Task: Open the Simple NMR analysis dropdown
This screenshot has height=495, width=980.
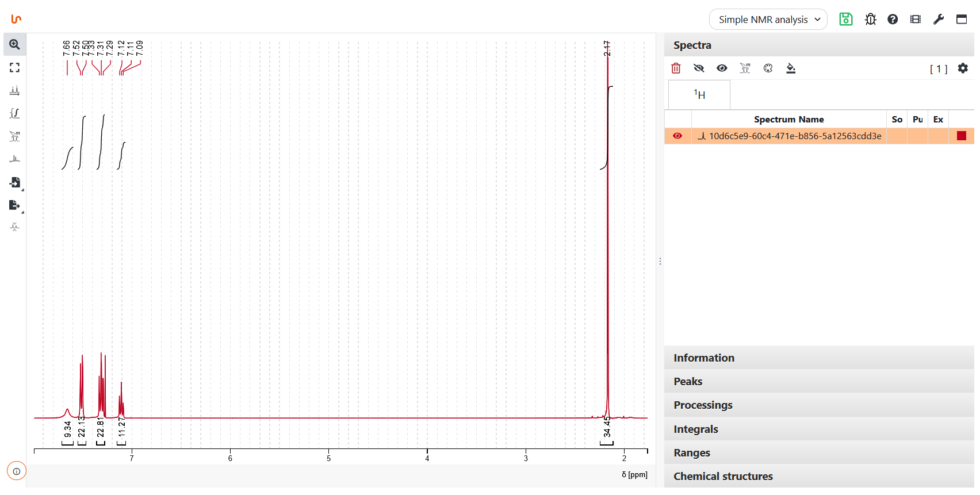Action: coord(768,20)
